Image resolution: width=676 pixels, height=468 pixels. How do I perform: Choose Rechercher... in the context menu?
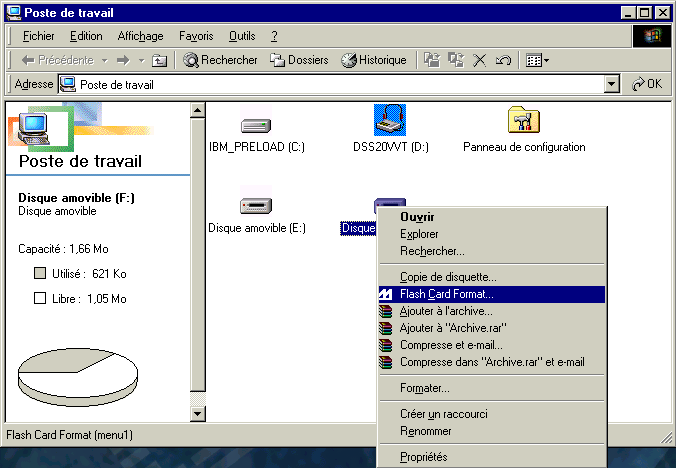pos(492,251)
